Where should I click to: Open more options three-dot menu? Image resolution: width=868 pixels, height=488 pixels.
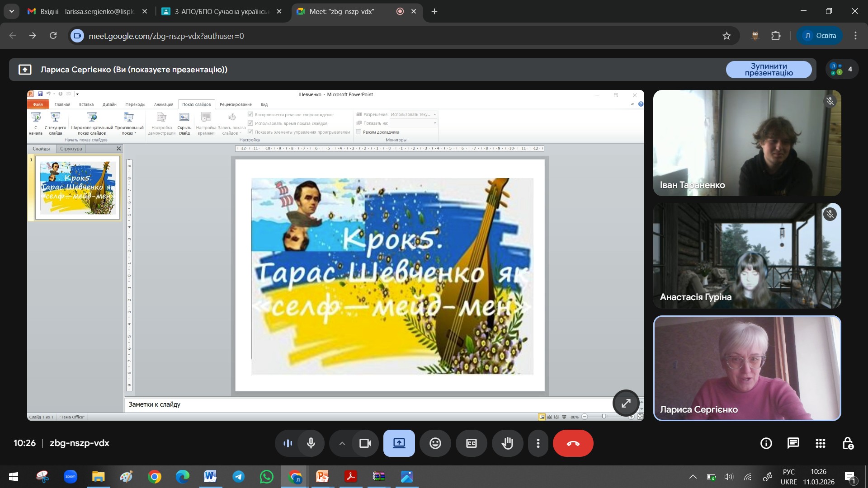point(538,443)
